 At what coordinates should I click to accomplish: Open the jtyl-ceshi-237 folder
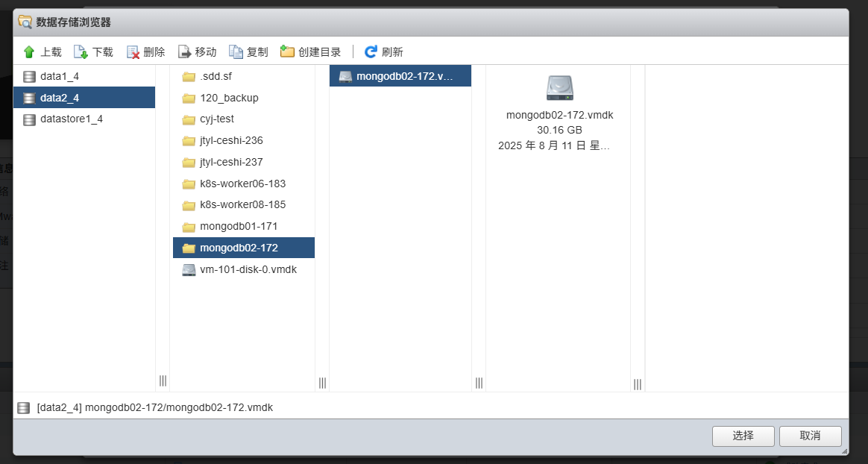click(231, 162)
